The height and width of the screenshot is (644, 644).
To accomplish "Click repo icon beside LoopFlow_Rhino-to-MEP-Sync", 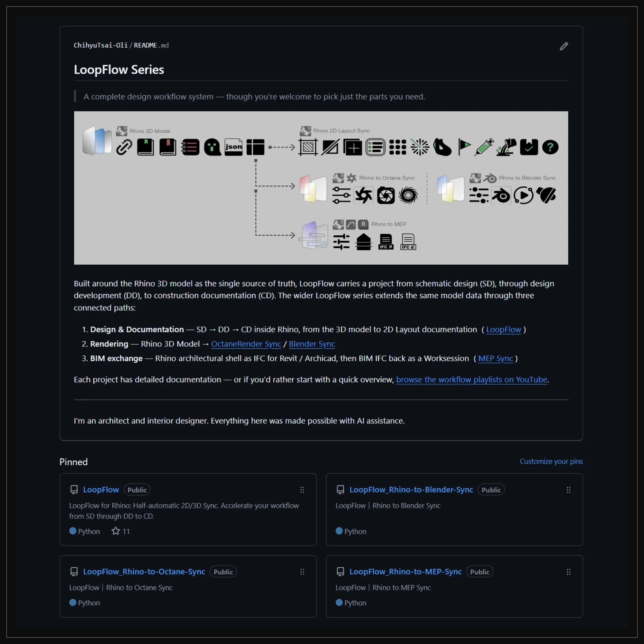I will [340, 572].
